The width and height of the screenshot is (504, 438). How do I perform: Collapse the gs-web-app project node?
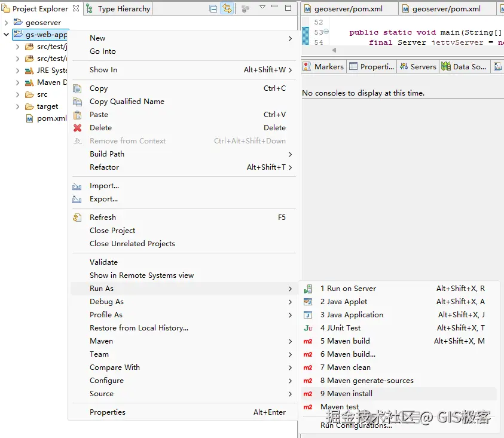[x=6, y=35]
